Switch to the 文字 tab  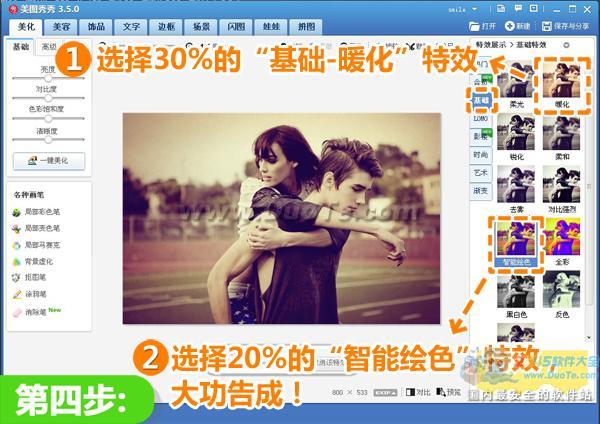(131, 27)
